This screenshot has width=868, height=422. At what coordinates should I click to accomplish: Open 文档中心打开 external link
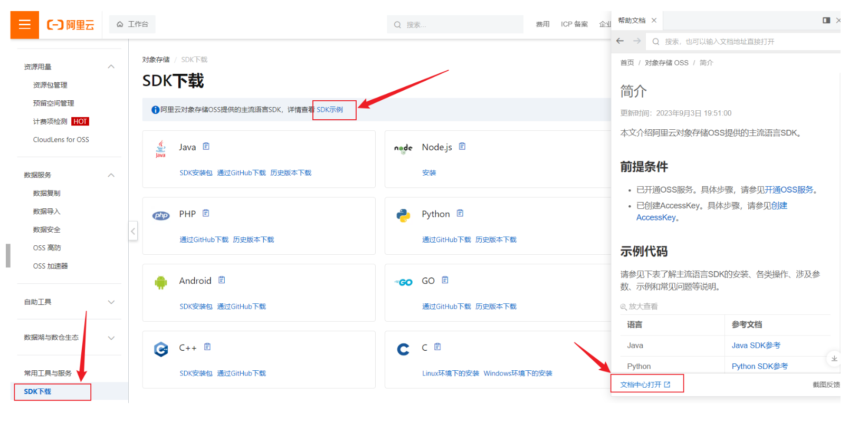click(x=645, y=385)
